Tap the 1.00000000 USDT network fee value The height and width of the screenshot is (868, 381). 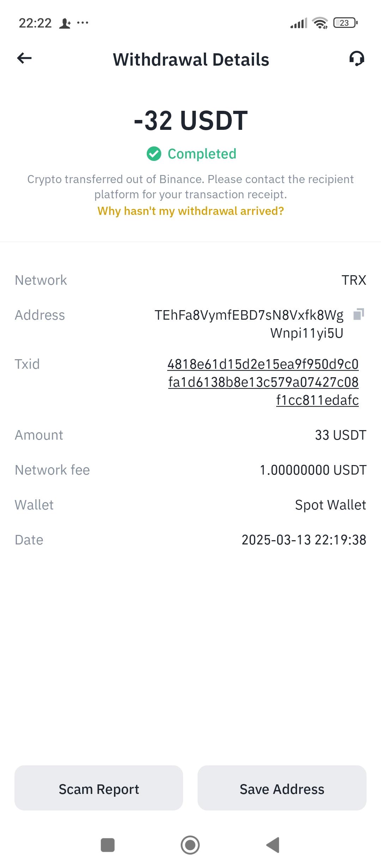pyautogui.click(x=313, y=470)
